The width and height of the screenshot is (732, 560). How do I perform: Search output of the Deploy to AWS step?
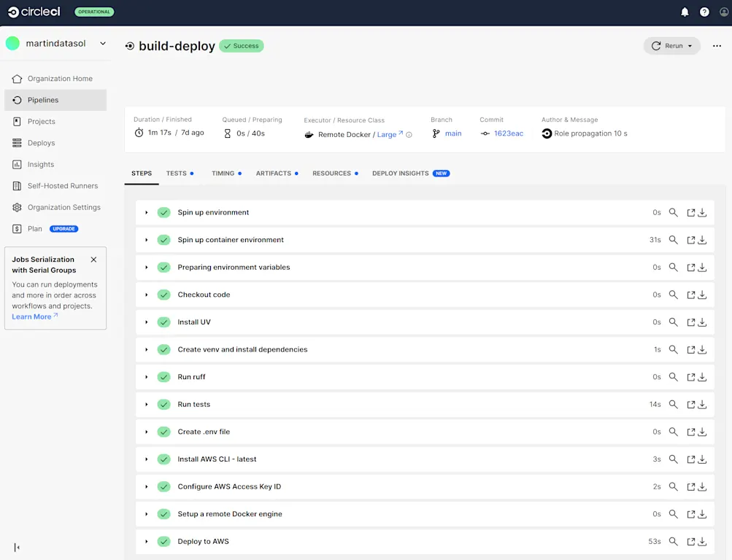pos(672,541)
